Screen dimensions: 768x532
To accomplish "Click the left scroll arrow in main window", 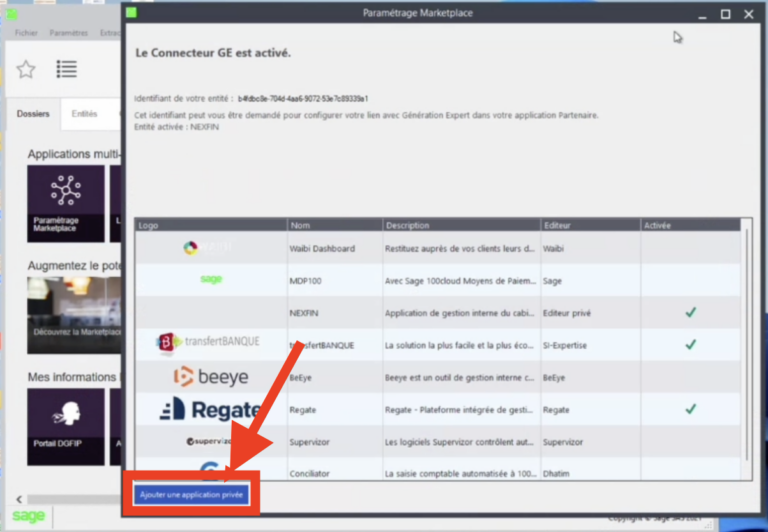I will (x=19, y=499).
